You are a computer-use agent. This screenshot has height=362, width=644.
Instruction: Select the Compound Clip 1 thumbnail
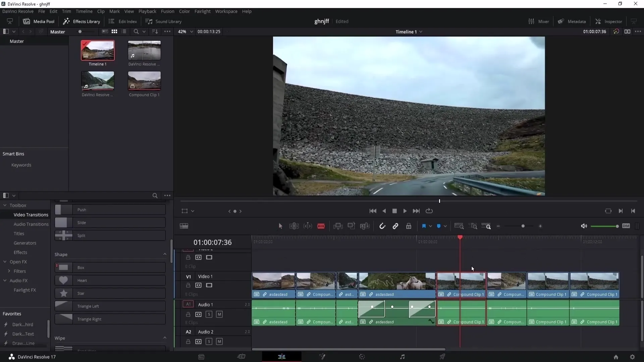click(144, 81)
